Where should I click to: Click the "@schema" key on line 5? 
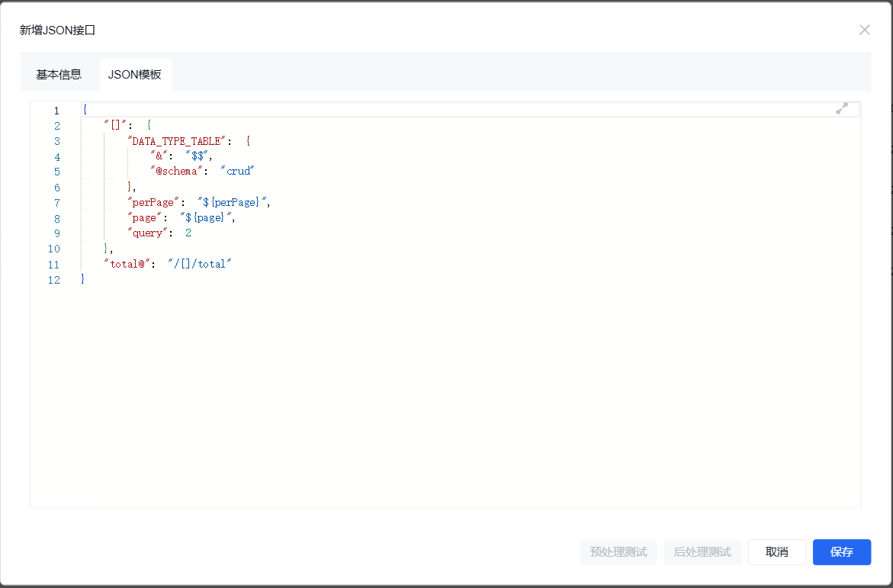[x=176, y=172]
